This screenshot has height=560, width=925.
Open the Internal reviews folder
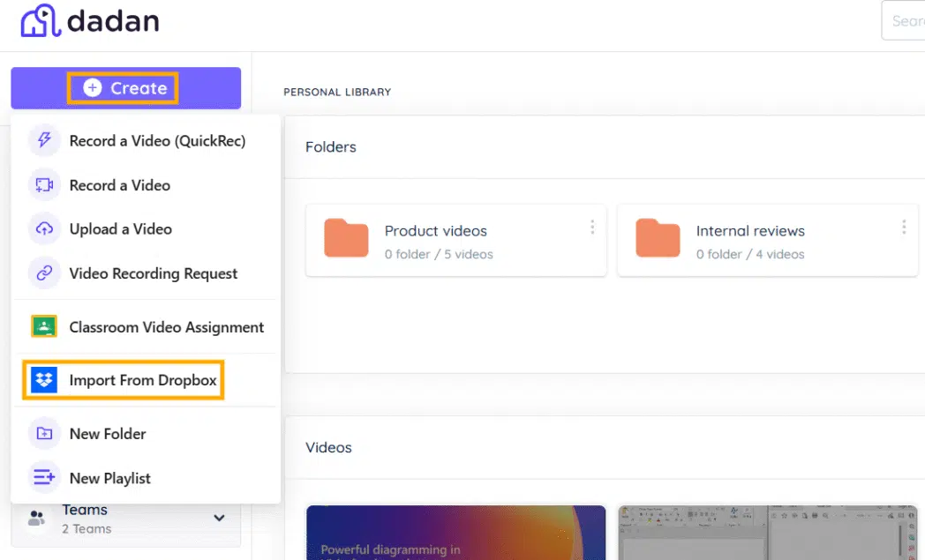pos(750,230)
